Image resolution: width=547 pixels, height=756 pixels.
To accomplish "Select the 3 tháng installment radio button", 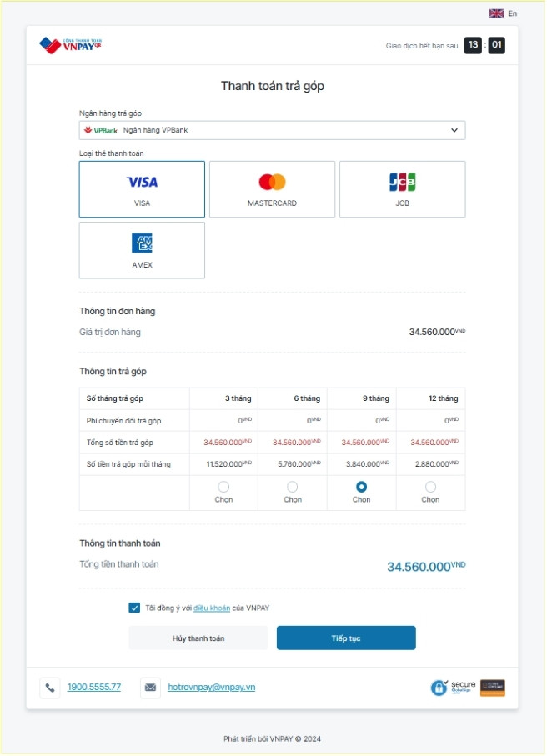I will (223, 487).
